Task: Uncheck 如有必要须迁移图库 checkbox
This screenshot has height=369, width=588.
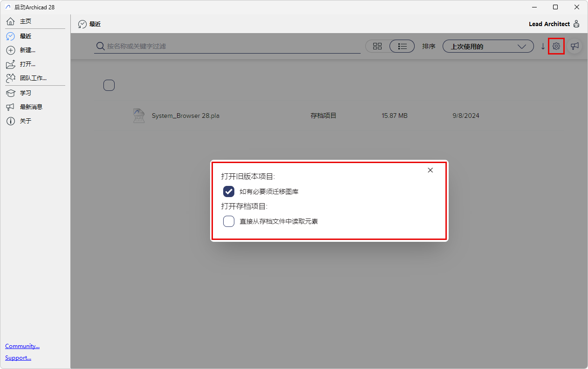Action: click(229, 191)
